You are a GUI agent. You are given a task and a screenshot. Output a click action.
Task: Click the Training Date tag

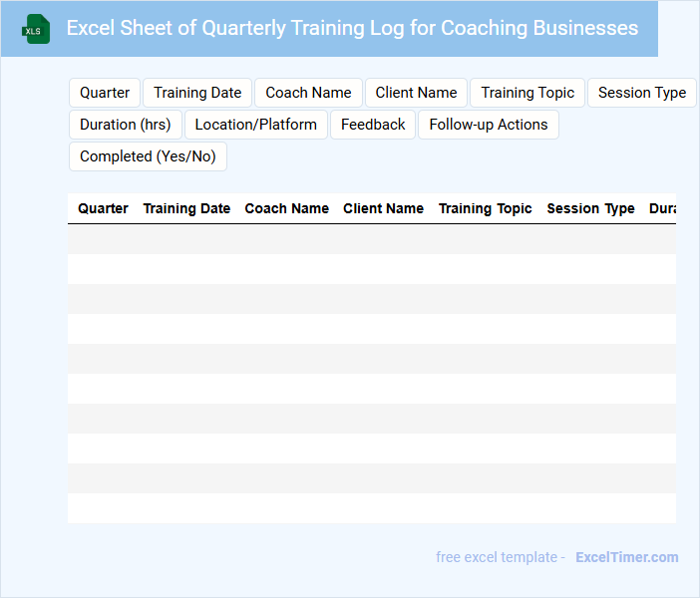click(x=197, y=93)
